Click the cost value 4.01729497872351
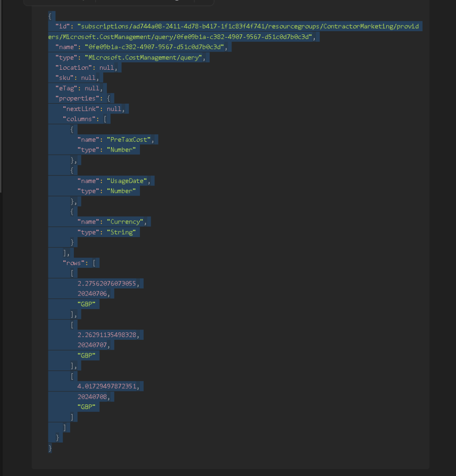Screen dimensions: 456x476 pos(107,386)
